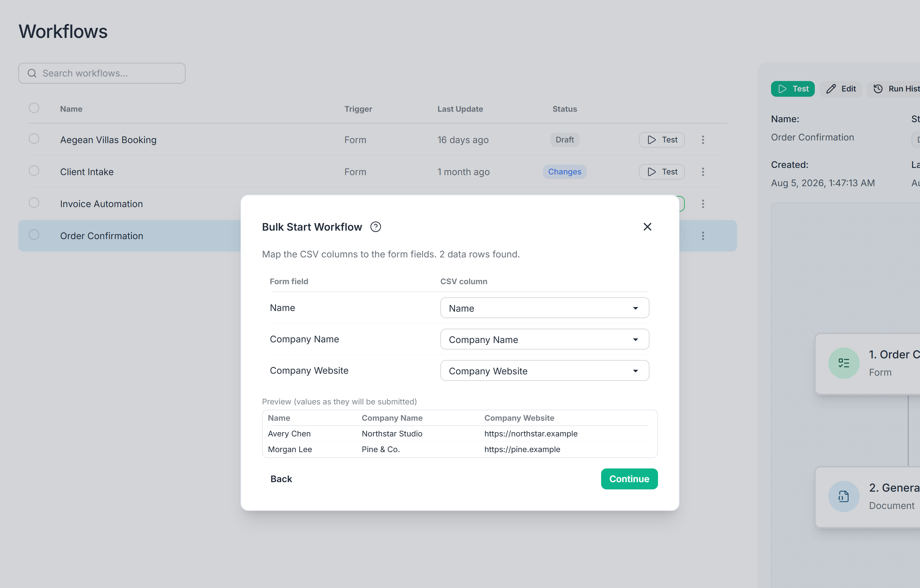This screenshot has height=588, width=920.
Task: Click the Generate Document step icon
Action: (x=844, y=496)
